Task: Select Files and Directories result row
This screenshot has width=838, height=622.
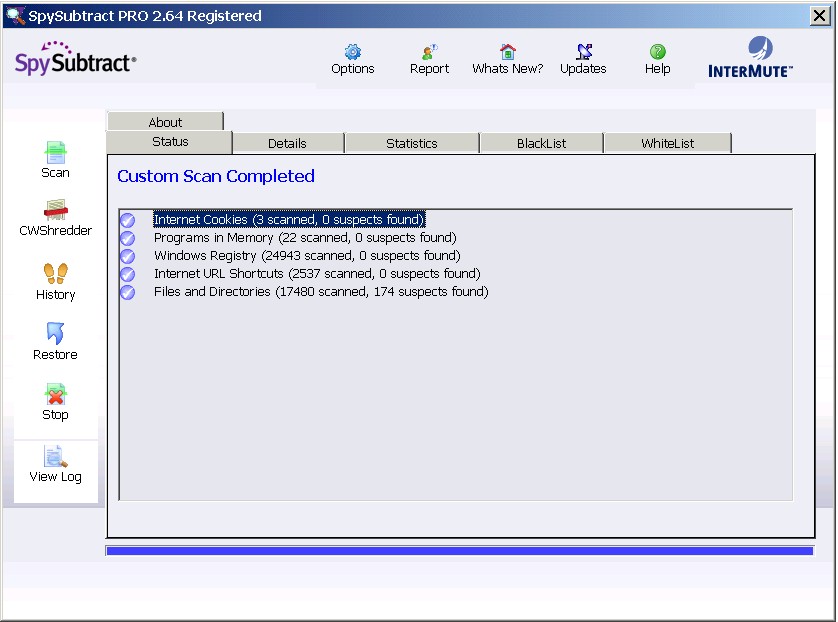Action: point(321,292)
